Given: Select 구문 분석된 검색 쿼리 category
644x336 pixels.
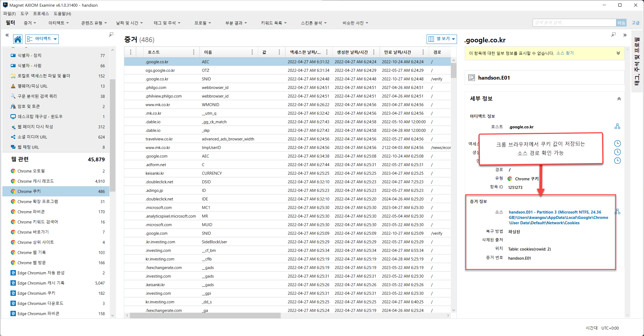Looking at the screenshot, I should click(56, 96).
